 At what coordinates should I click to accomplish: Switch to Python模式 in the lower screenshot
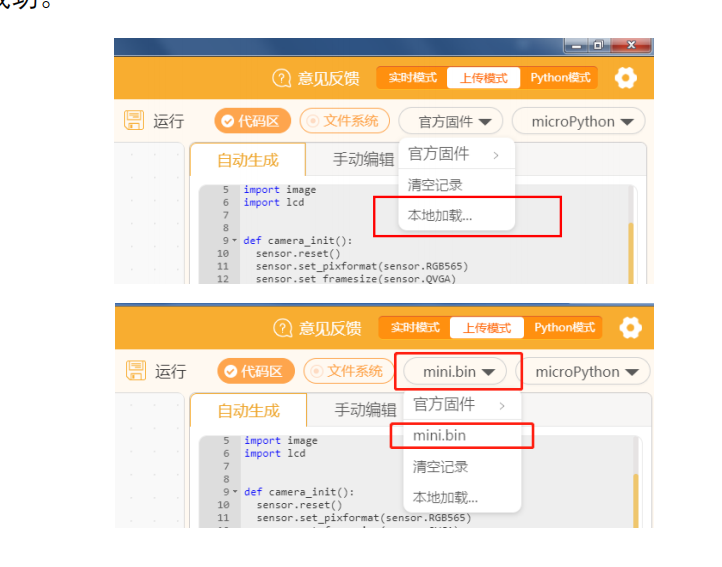[565, 328]
